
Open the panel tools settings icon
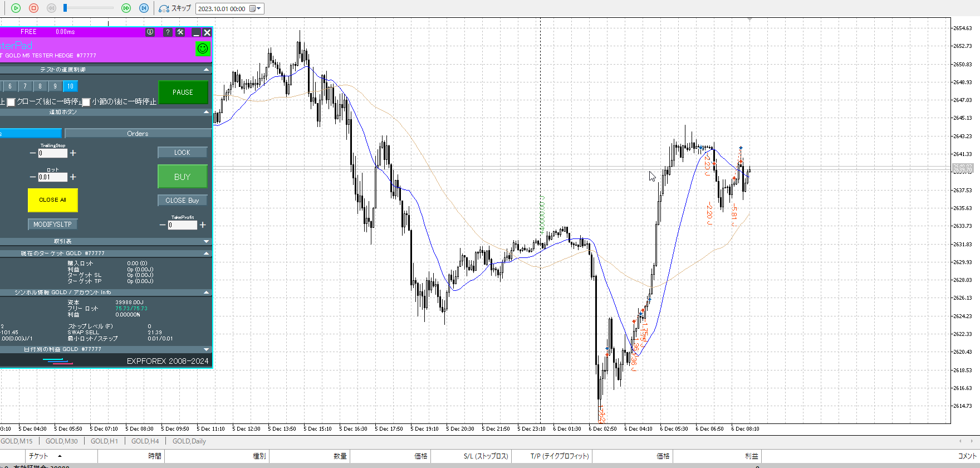point(180,32)
